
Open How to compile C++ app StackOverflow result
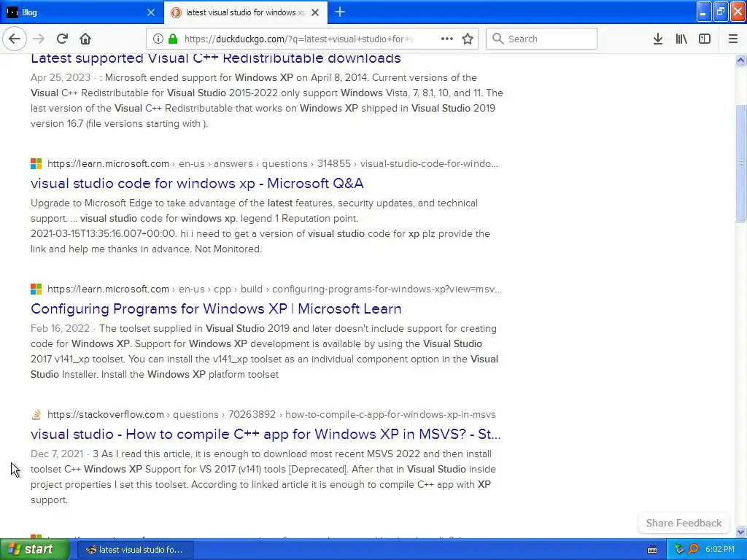point(266,435)
